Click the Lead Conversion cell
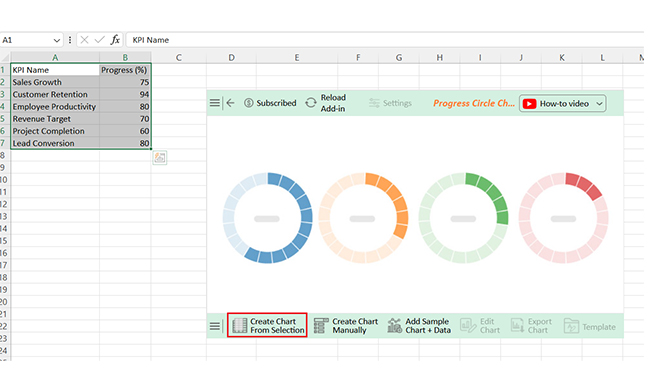Image resolution: width=650 pixels, height=371 pixels. pos(55,143)
